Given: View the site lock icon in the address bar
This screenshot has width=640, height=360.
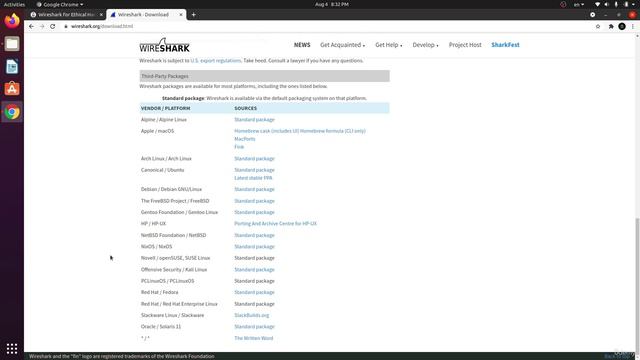Looking at the screenshot, I should 66,26.
